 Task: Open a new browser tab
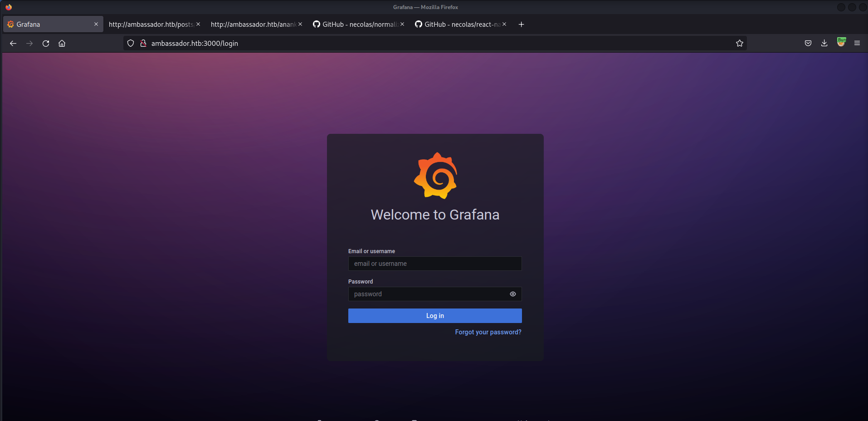pyautogui.click(x=522, y=24)
